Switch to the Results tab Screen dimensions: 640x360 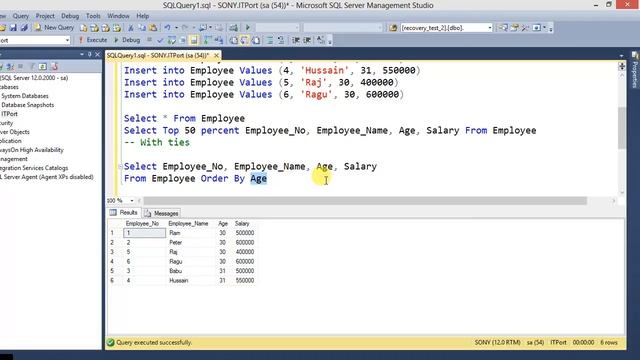pos(124,213)
